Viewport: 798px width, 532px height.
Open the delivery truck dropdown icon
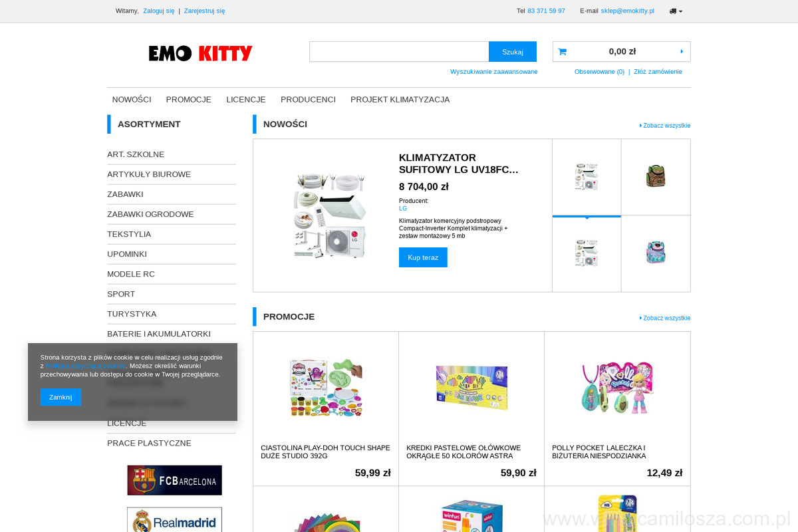point(676,11)
